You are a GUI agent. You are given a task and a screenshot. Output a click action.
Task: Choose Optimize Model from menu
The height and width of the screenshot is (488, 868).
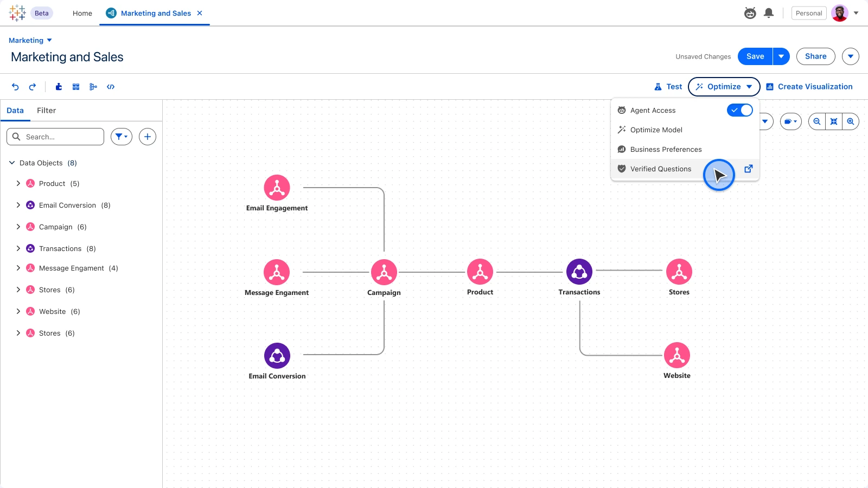tap(685, 130)
